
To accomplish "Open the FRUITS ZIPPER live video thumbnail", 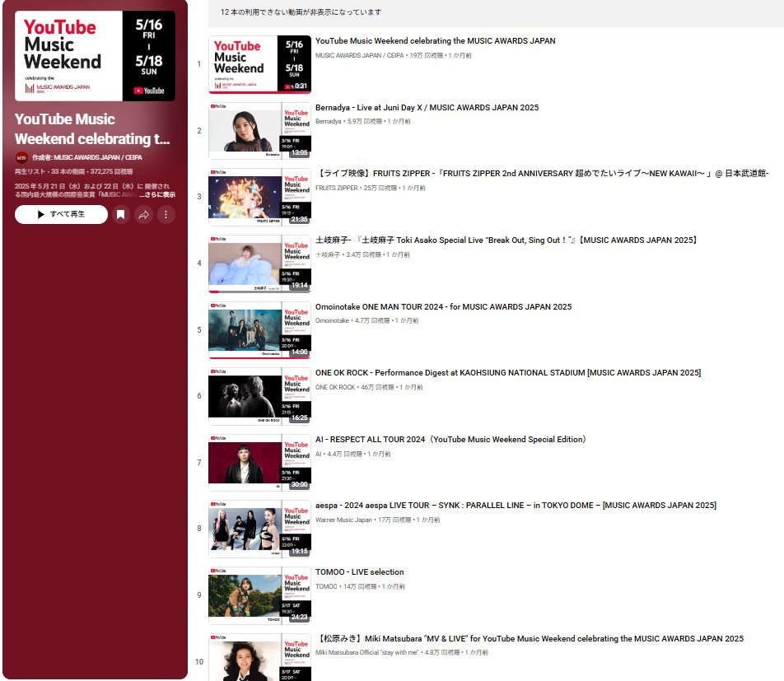I will 259,197.
